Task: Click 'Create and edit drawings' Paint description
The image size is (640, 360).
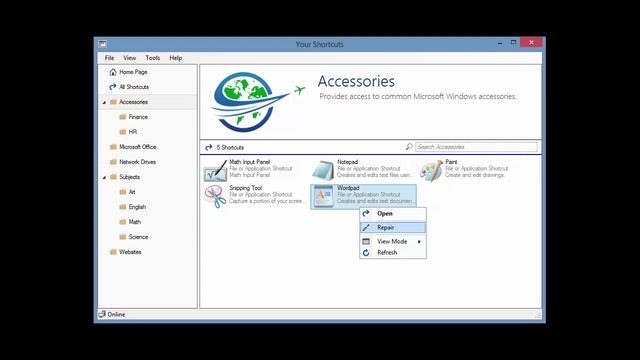Action: tap(474, 175)
